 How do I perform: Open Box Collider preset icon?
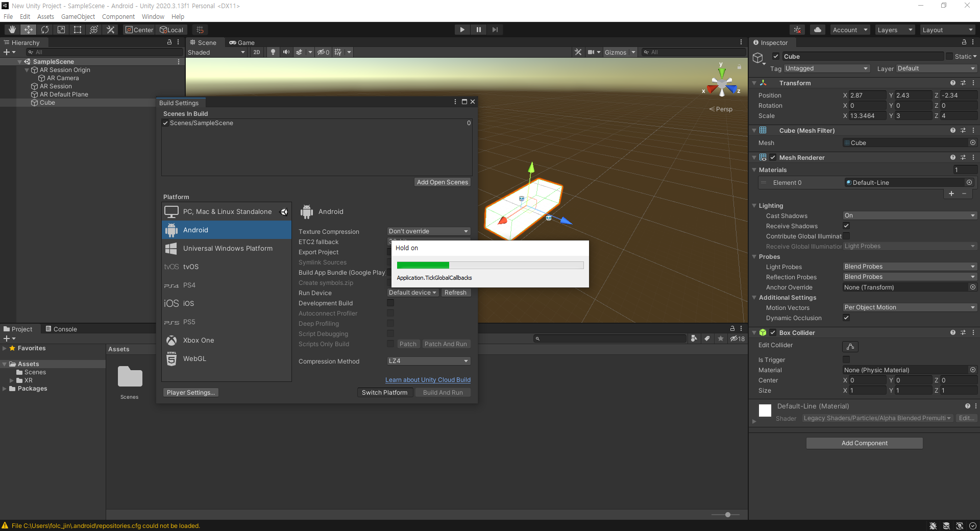(963, 332)
